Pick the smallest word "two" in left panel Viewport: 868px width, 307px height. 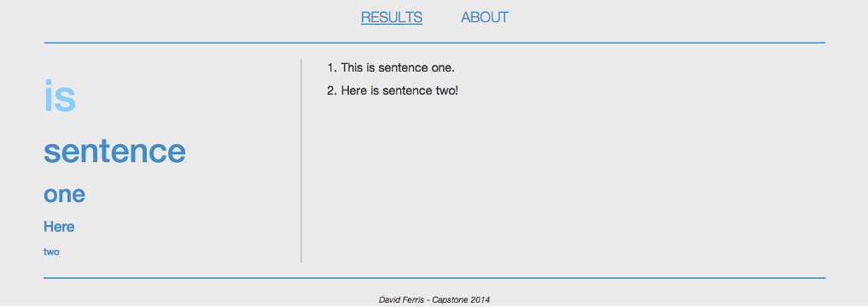tap(51, 252)
